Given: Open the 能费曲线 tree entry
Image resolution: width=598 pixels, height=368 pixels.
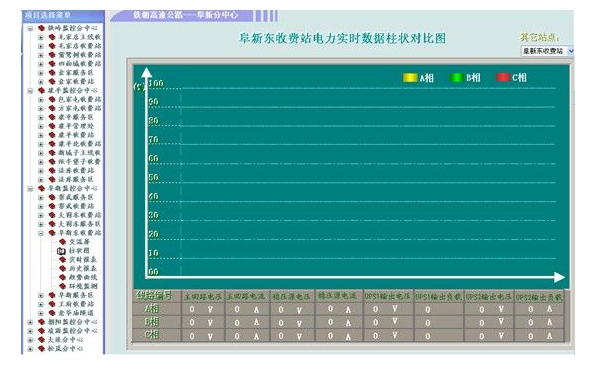Looking at the screenshot, I should (83, 277).
